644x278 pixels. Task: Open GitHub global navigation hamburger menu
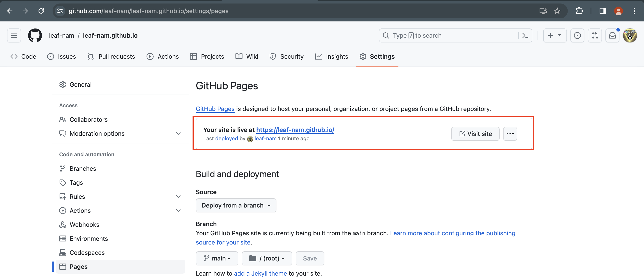14,35
